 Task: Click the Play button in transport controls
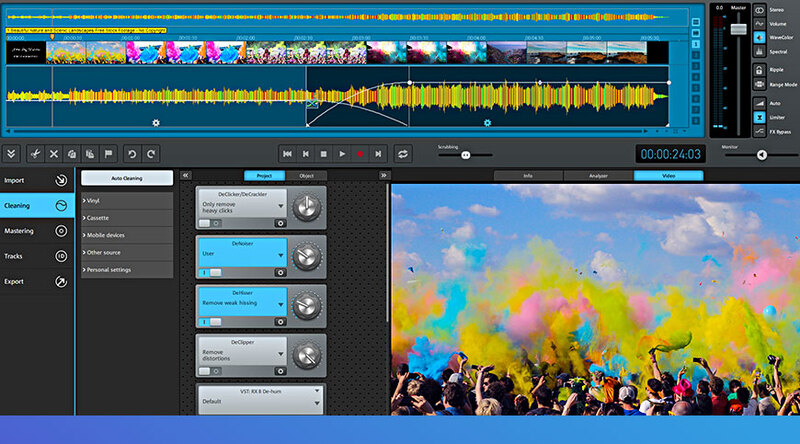(x=342, y=154)
